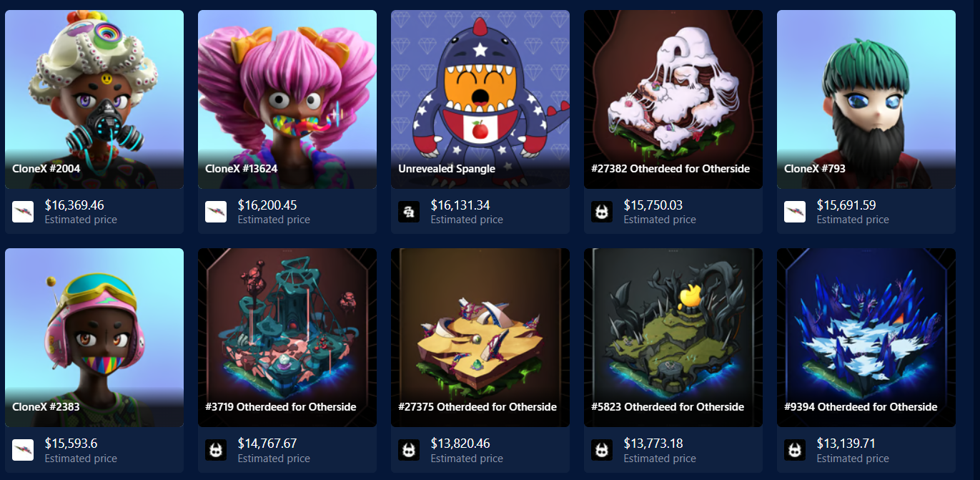The width and height of the screenshot is (980, 480).
Task: Click the CloneX collection icon beside $16,369.46
Action: [23, 212]
